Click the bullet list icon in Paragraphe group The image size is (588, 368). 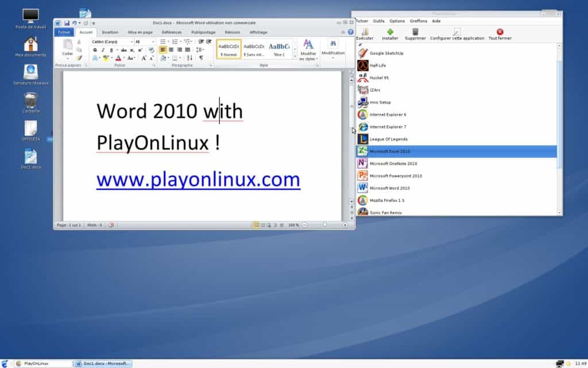163,41
